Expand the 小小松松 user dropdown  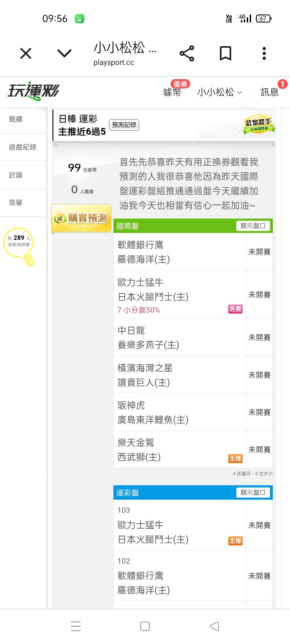(x=220, y=92)
